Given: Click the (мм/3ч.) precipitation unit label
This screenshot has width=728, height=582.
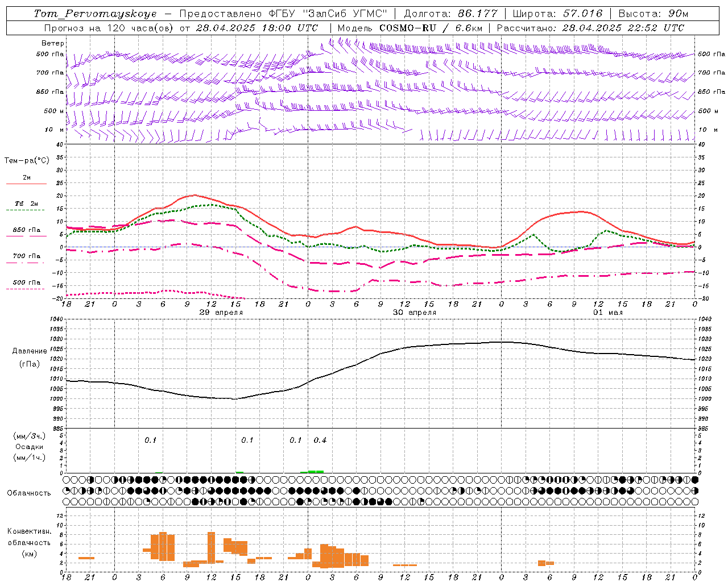Looking at the screenshot, I should pos(30,436).
